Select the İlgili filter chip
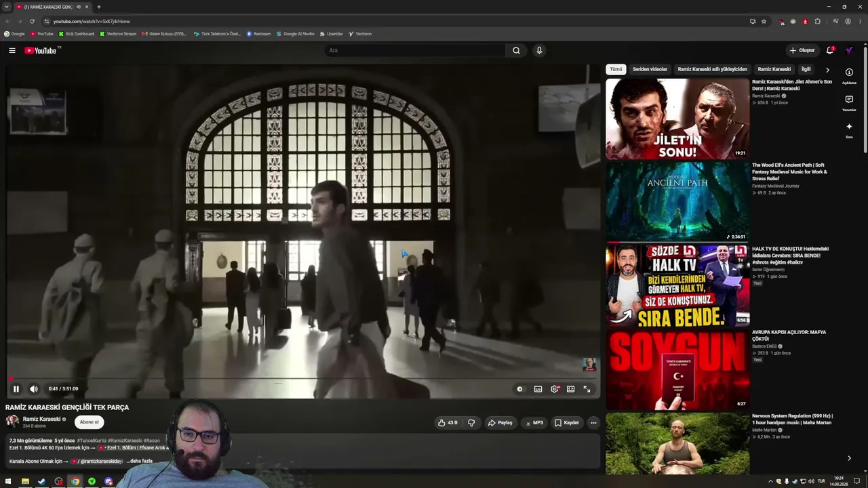The image size is (868, 488). click(806, 69)
